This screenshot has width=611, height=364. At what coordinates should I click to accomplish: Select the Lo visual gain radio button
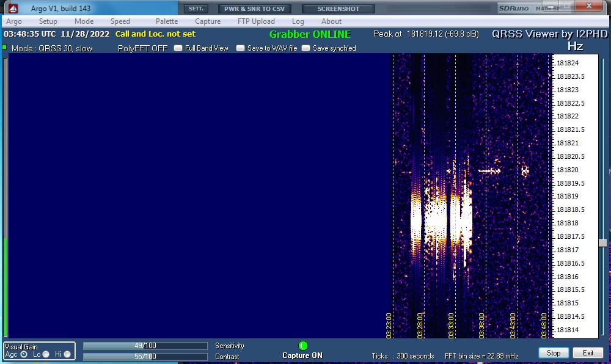pyautogui.click(x=46, y=354)
